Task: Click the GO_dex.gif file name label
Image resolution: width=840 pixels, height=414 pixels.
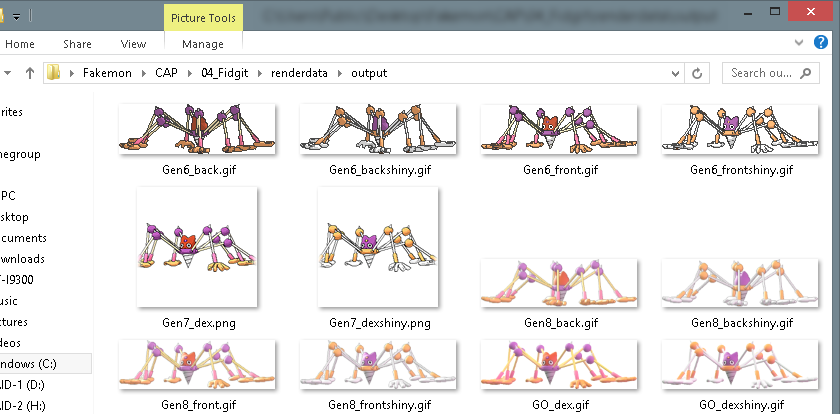Action: (560, 405)
